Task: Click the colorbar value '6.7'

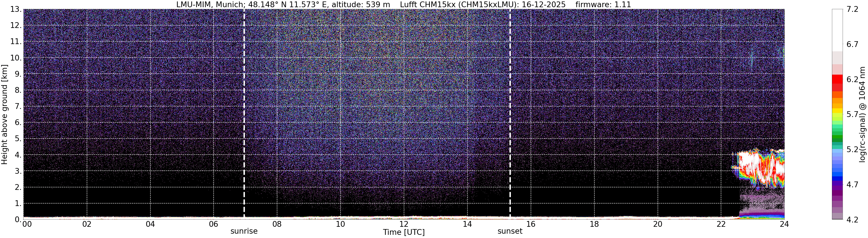Action: [852, 44]
